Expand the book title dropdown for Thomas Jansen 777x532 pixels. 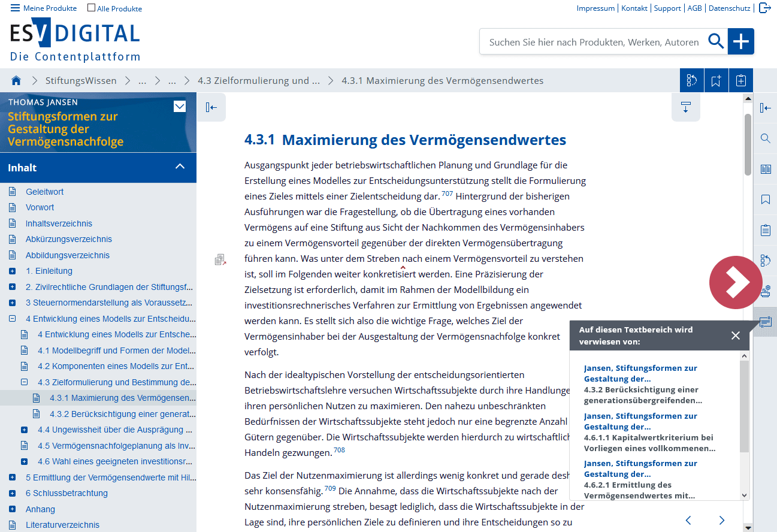[x=180, y=107]
